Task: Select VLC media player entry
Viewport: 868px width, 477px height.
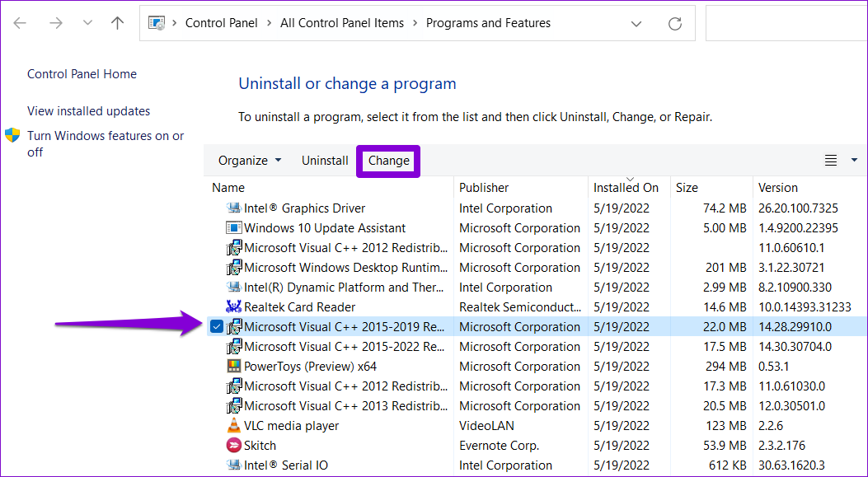Action: click(x=291, y=426)
